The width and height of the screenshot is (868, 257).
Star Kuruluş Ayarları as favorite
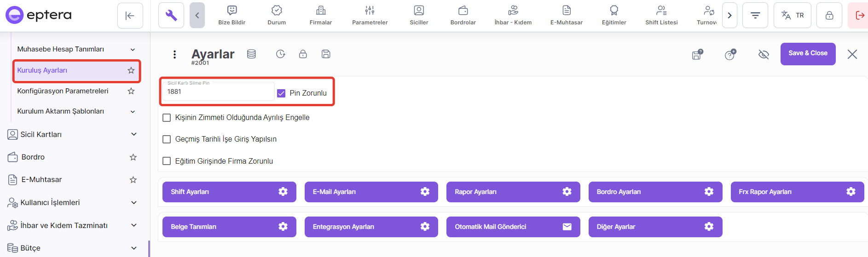pyautogui.click(x=131, y=70)
